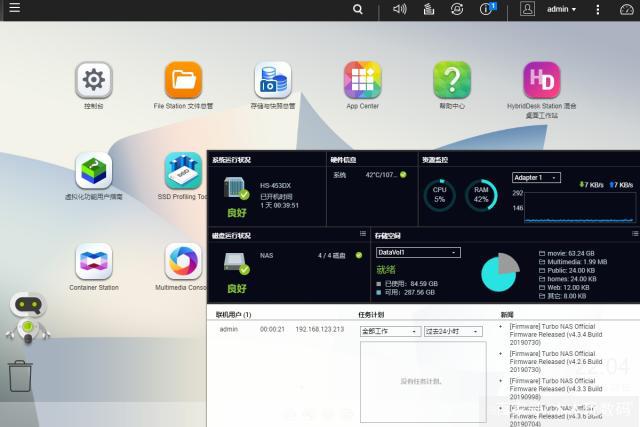The image size is (640, 427).
Task: Click the disk health drive icon
Action: click(237, 263)
